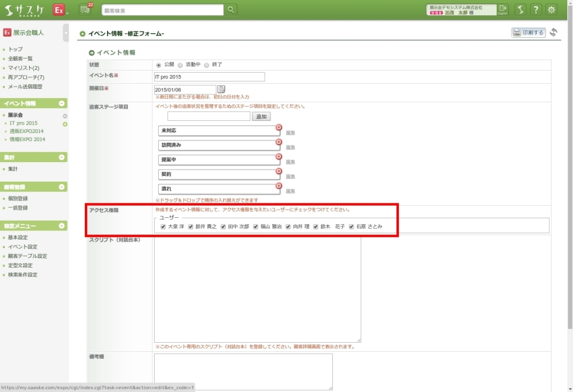The width and height of the screenshot is (573, 392).
Task: Click the 追加 button
Action: click(x=261, y=116)
